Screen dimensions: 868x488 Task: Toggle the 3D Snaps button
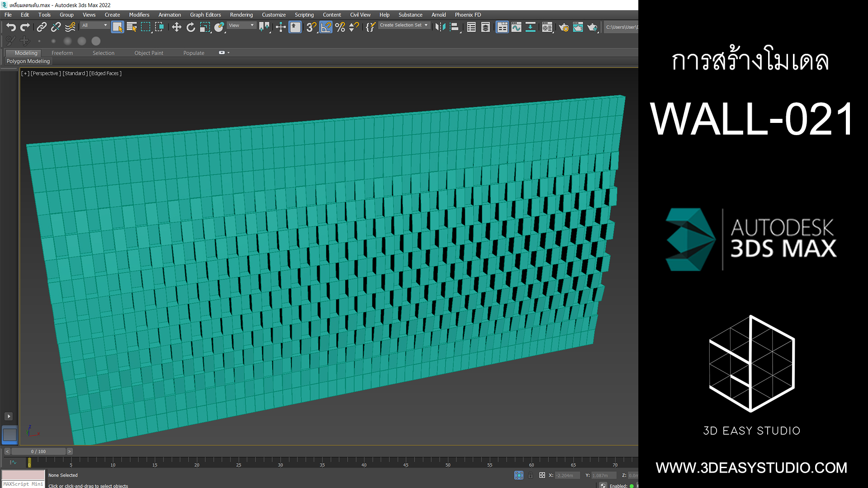coord(311,27)
